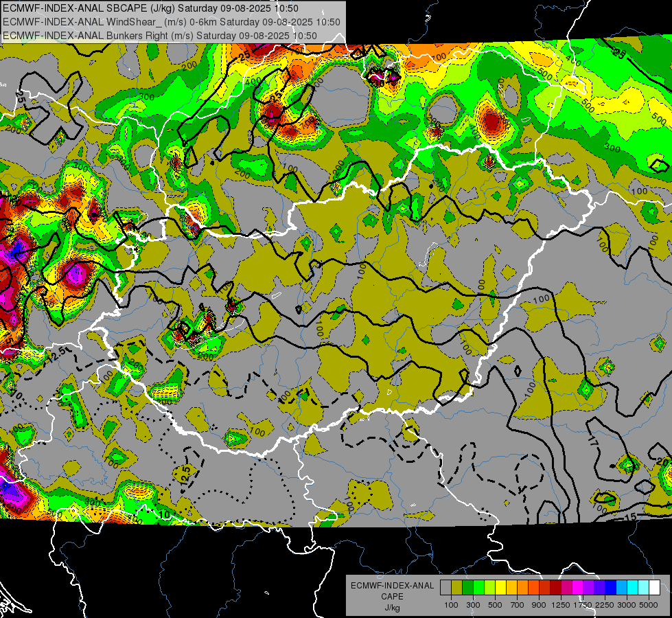Click the legend tick label 500
672x618 pixels.
(x=495, y=605)
